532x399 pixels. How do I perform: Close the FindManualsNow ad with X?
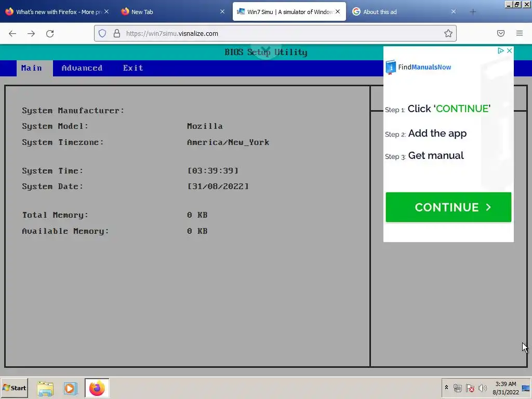[509, 50]
